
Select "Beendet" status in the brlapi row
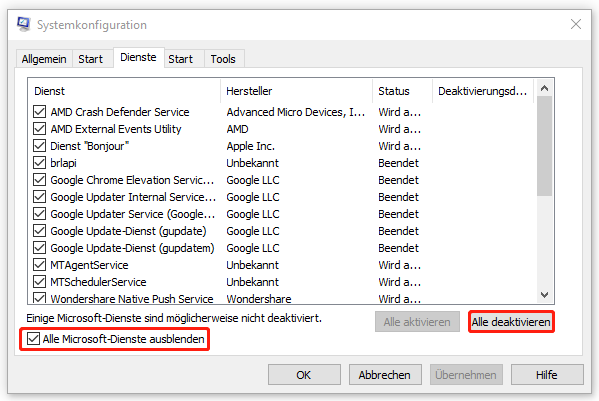[x=398, y=163]
